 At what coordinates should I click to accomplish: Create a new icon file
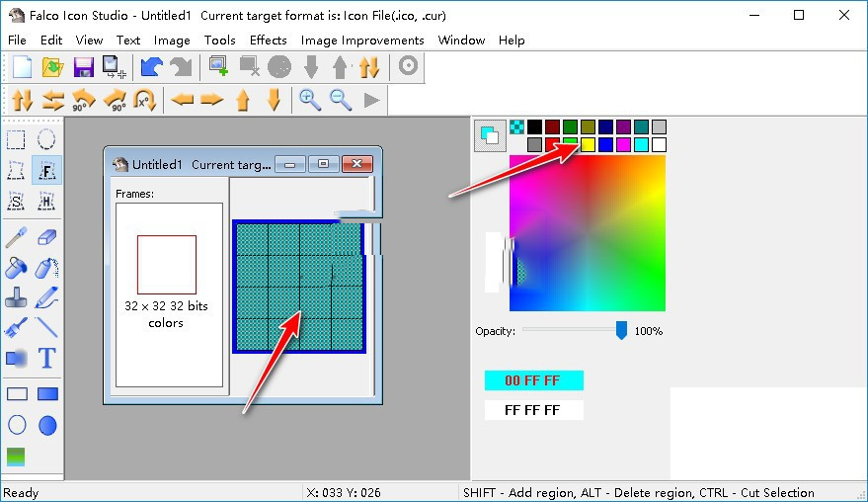point(22,67)
